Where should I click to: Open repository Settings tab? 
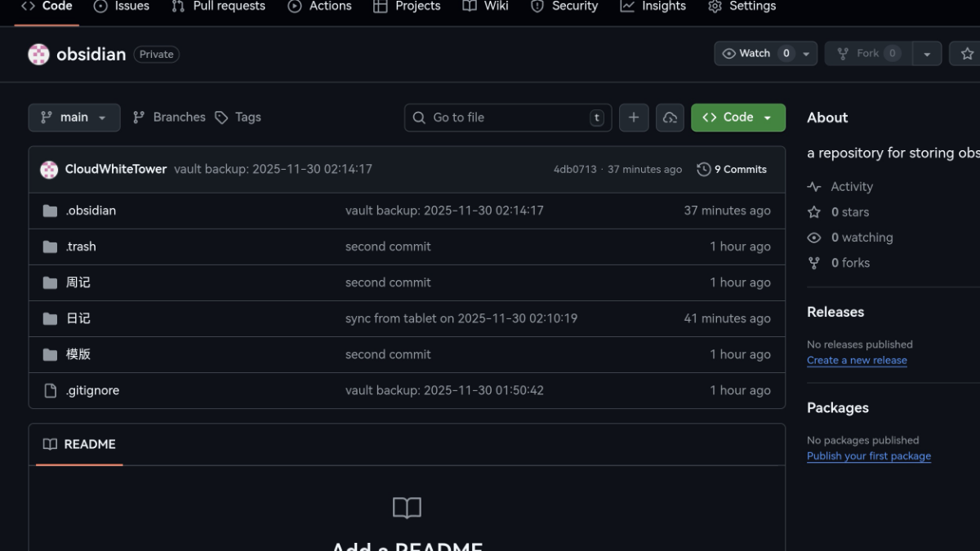pos(742,7)
